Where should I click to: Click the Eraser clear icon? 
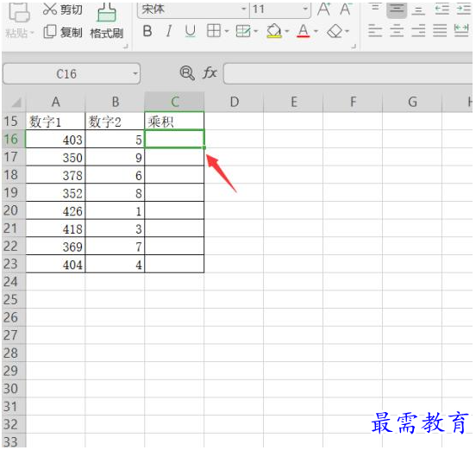(335, 31)
